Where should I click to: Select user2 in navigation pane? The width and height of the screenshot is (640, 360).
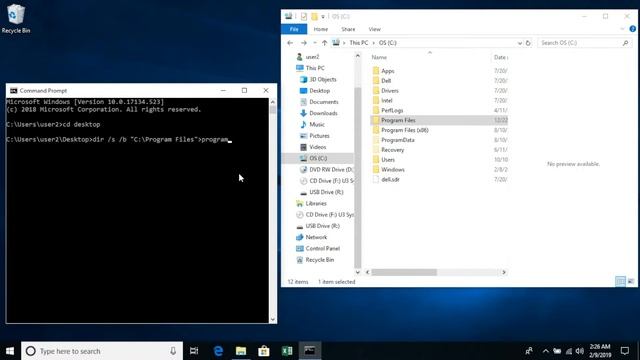[x=312, y=57]
